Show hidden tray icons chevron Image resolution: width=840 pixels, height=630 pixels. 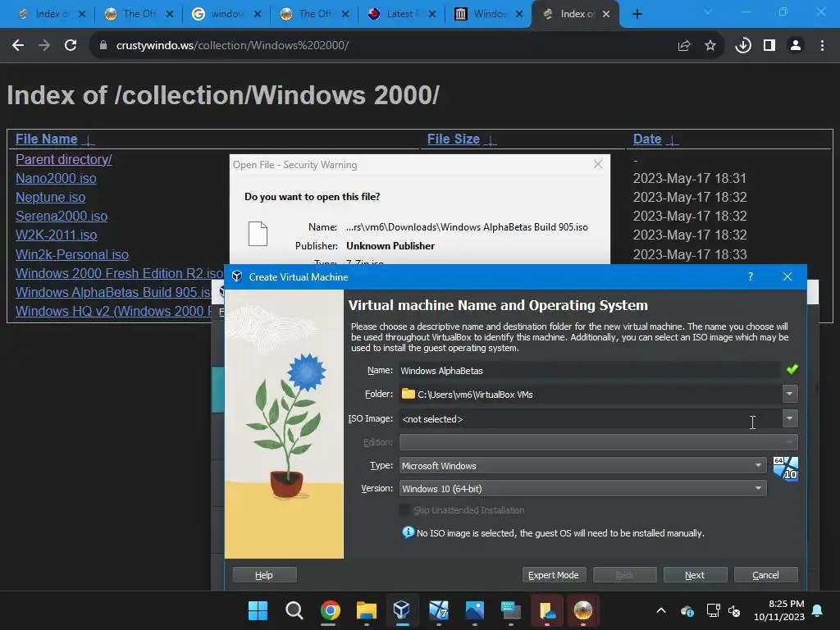(x=661, y=610)
